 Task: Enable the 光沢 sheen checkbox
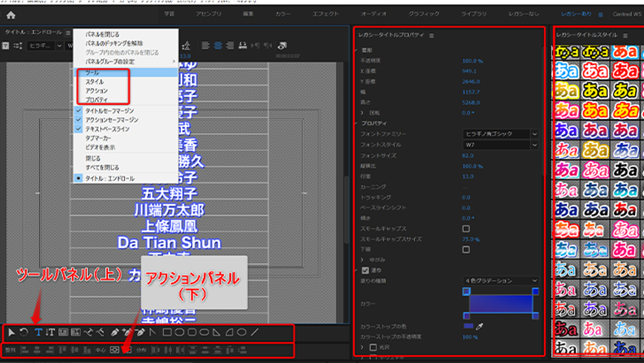[373, 347]
